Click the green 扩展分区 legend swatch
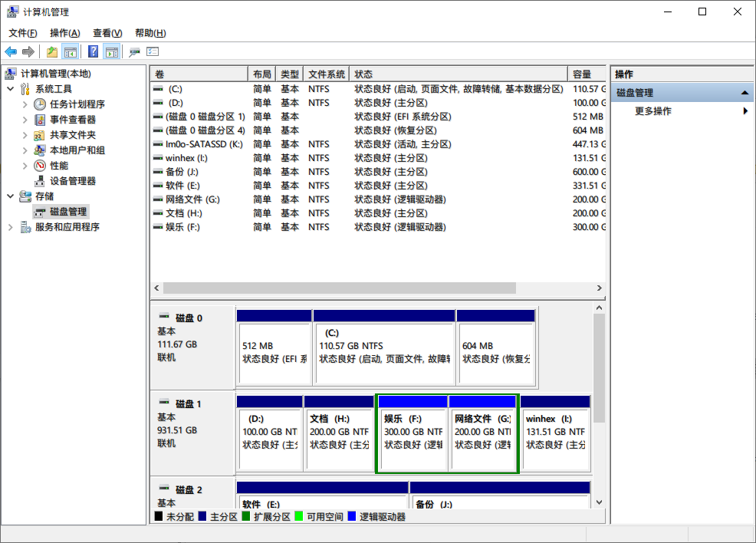This screenshot has width=756, height=543. [x=246, y=516]
